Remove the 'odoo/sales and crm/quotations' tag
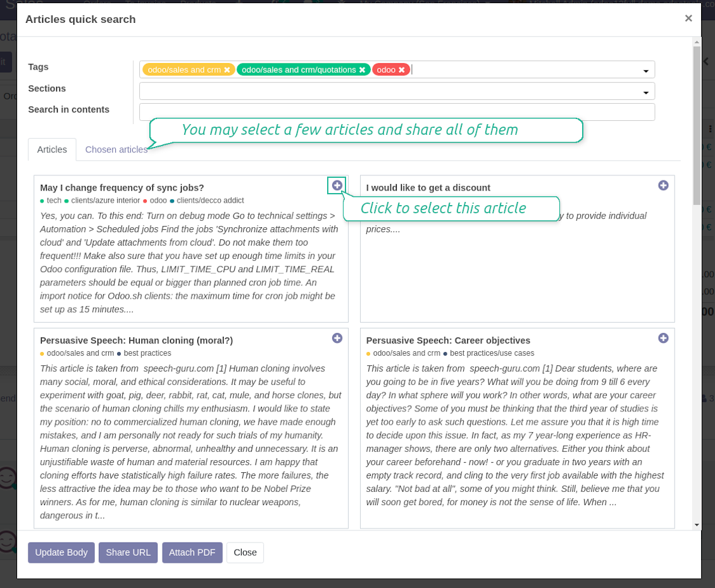The width and height of the screenshot is (715, 588). pyautogui.click(x=362, y=70)
